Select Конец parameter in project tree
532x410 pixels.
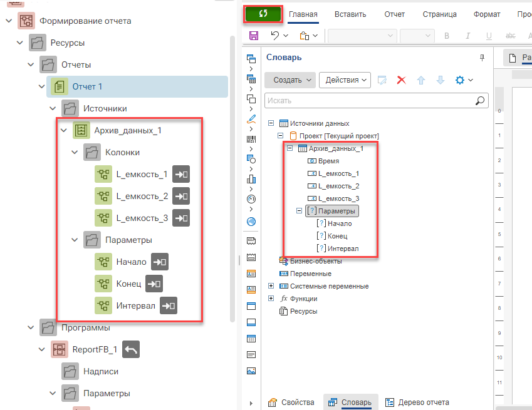point(128,284)
